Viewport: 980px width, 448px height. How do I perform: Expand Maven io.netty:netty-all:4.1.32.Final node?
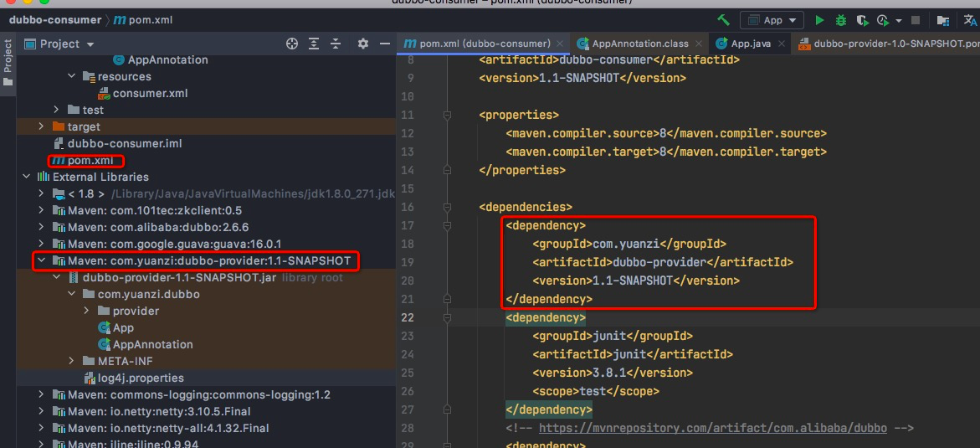point(41,429)
